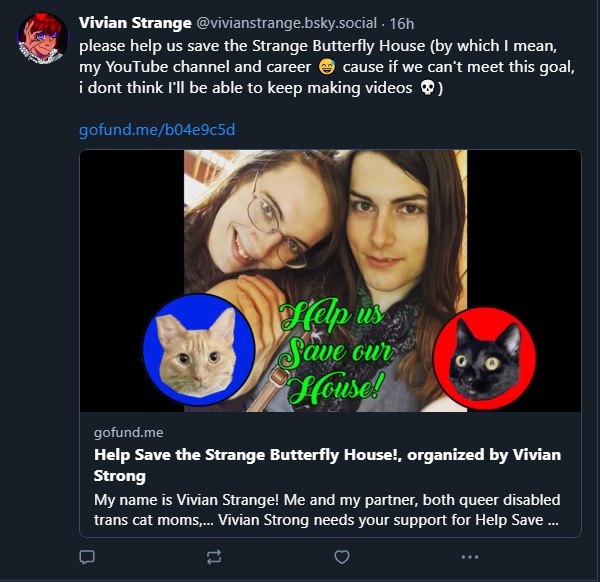Click the 16h post timestamp

pos(401,23)
